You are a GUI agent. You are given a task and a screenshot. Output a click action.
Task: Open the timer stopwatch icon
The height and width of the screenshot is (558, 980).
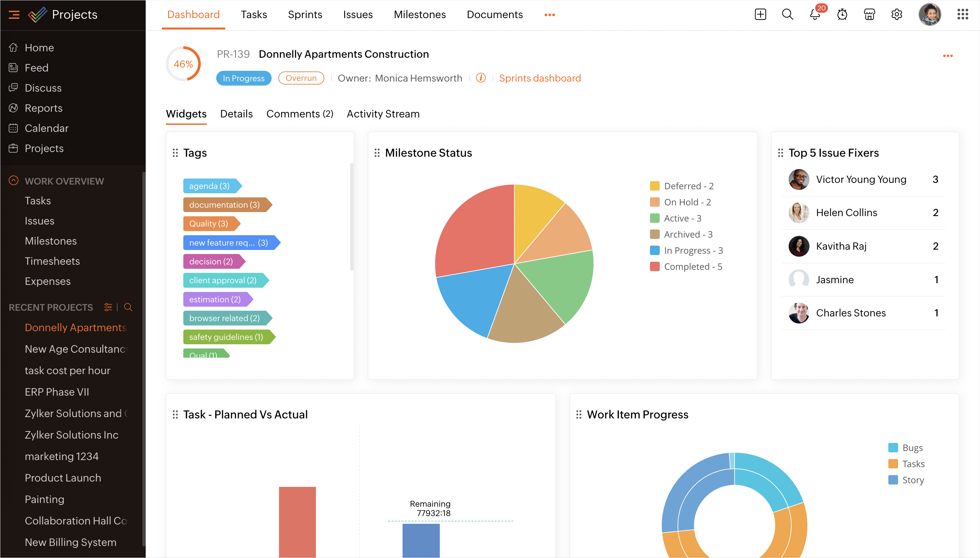pos(842,14)
